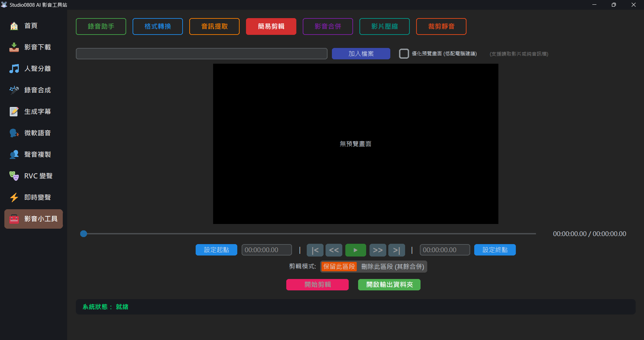
Task: Click the current time display 00:00:00.00 / 00:00:00.00
Action: pos(590,234)
